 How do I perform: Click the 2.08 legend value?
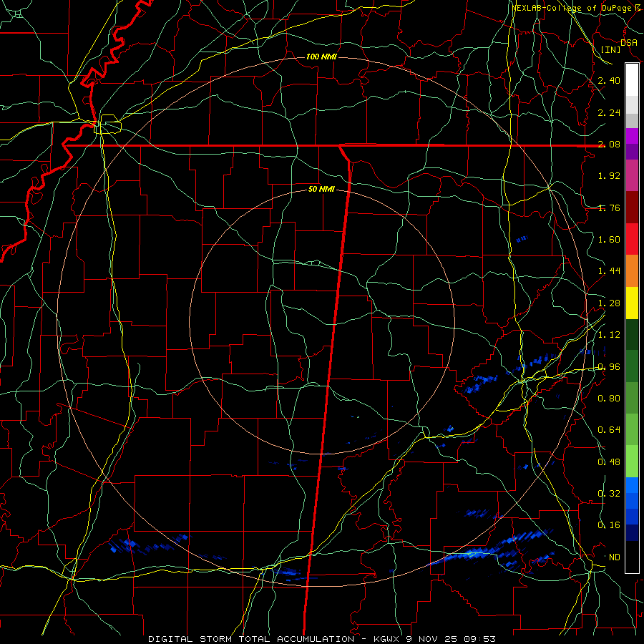coord(609,145)
